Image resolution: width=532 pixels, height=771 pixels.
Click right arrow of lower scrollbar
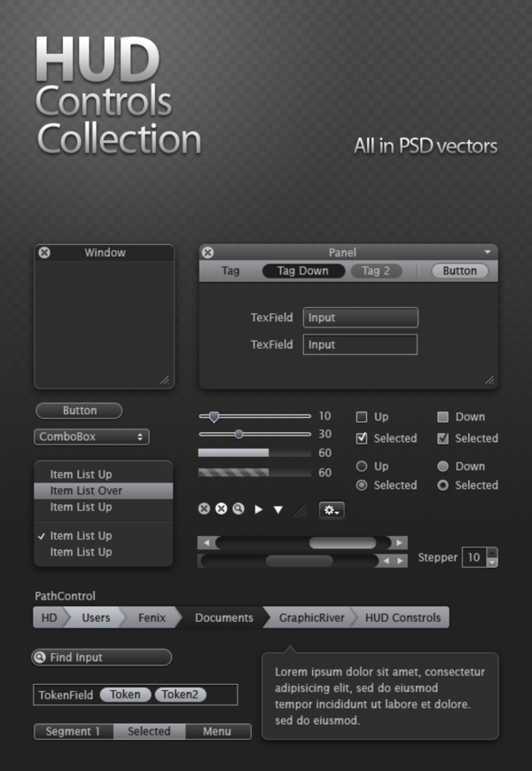401,561
